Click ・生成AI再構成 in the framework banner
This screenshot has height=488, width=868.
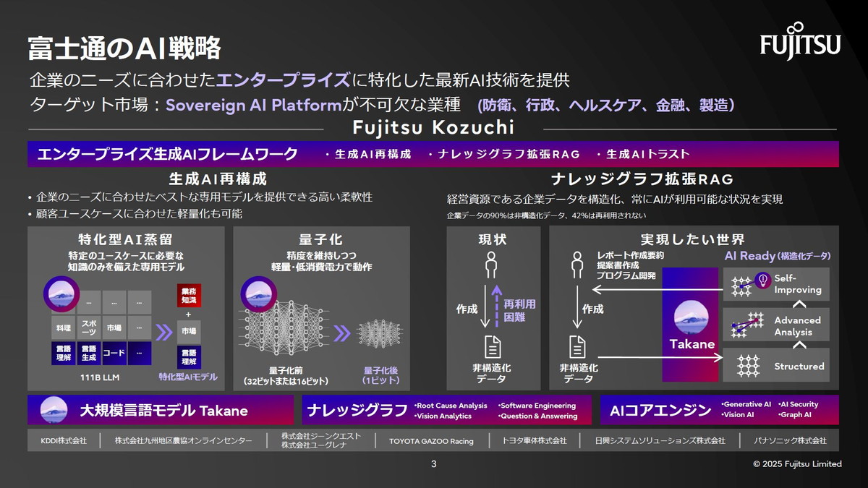[367, 154]
